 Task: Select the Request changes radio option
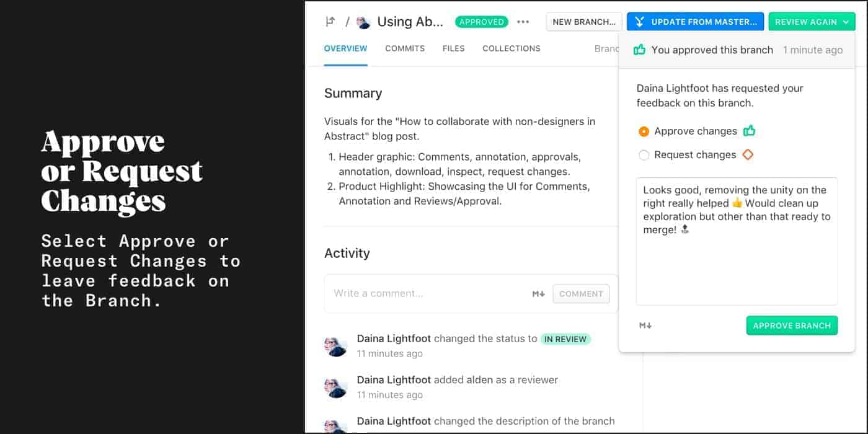tap(644, 155)
